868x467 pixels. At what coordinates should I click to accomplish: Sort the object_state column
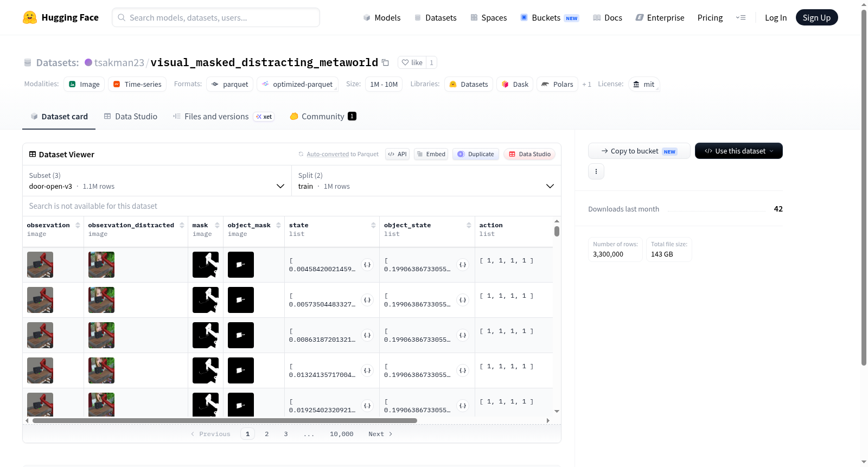click(x=469, y=225)
